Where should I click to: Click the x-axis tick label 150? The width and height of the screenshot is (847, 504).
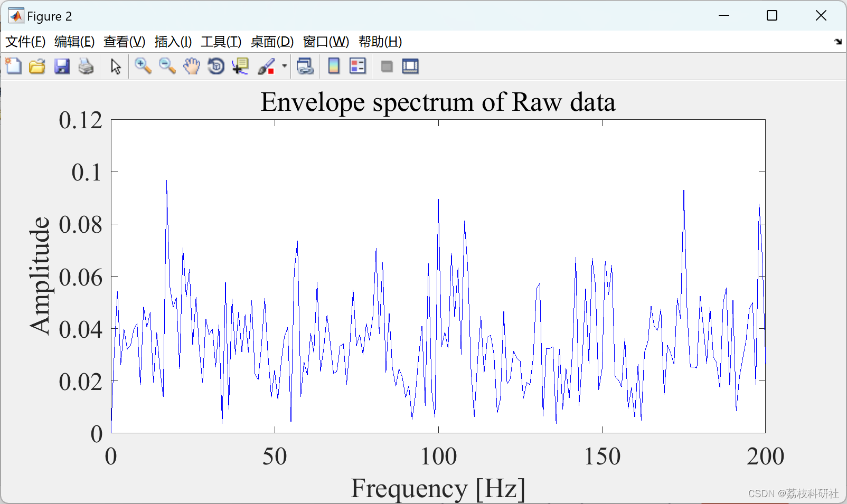[602, 457]
